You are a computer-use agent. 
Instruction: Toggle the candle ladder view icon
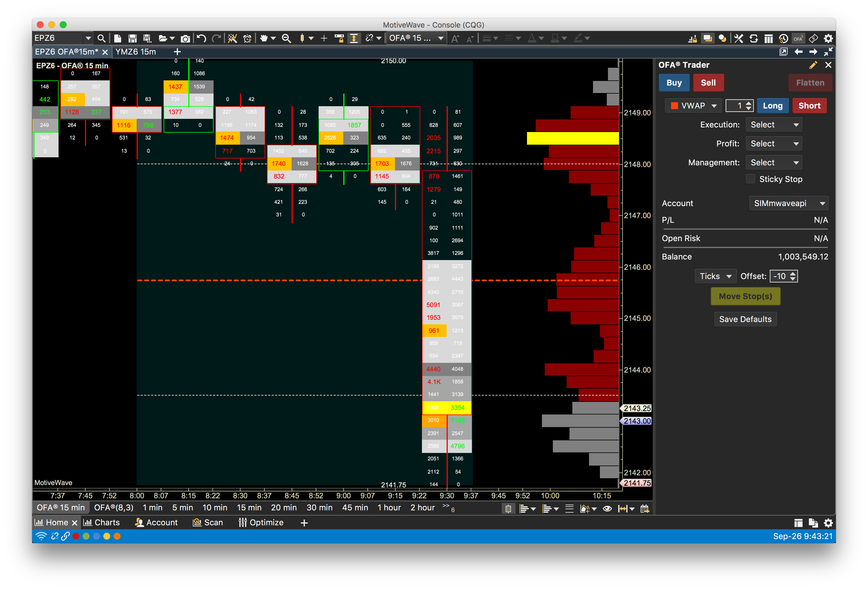tap(508, 508)
